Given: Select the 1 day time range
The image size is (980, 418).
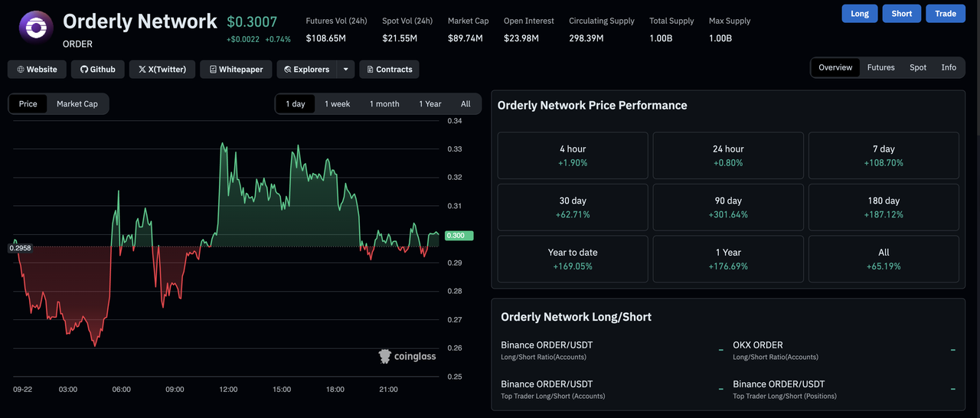Looking at the screenshot, I should (296, 104).
